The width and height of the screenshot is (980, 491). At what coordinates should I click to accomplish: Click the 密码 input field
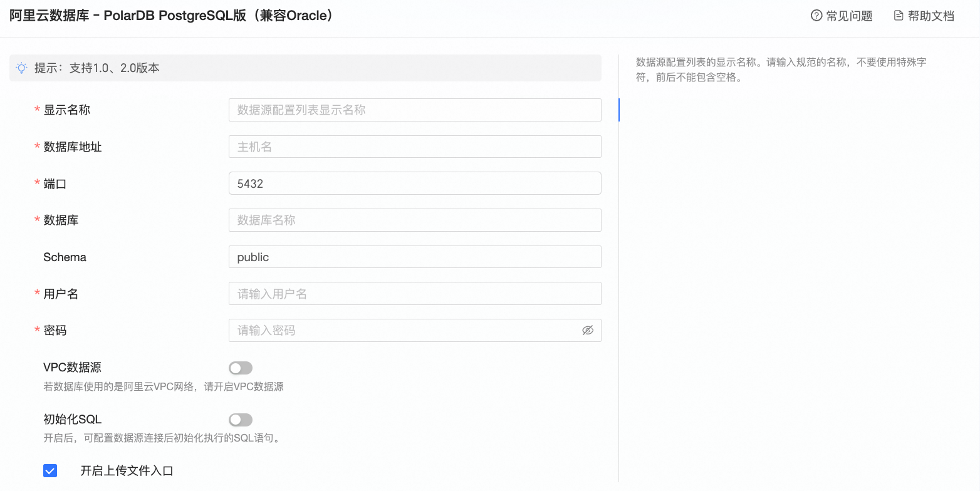click(x=415, y=330)
